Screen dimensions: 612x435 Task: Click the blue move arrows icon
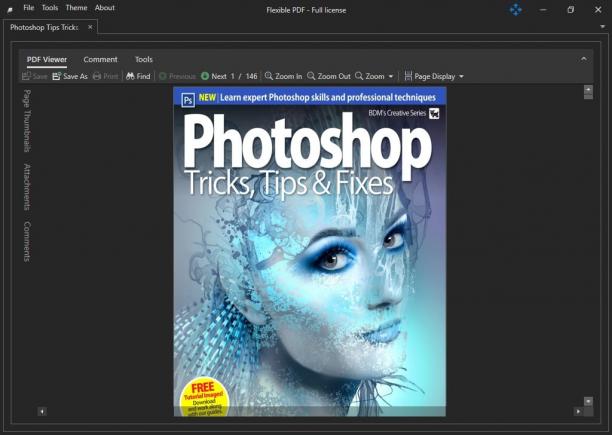point(516,9)
